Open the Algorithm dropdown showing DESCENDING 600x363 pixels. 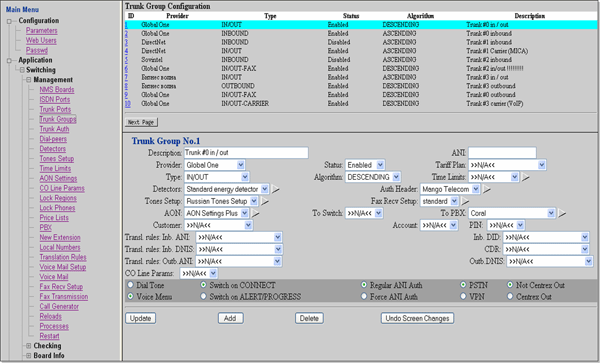pos(373,177)
